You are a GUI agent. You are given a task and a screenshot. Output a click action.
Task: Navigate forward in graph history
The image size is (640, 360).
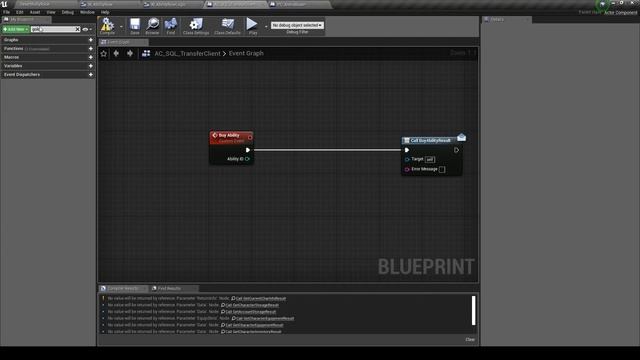[x=130, y=53]
